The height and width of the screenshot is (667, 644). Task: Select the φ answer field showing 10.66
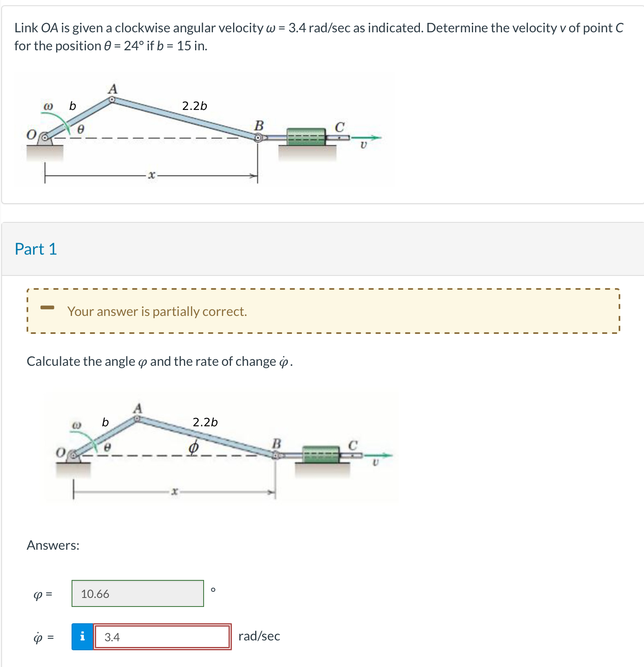click(137, 593)
